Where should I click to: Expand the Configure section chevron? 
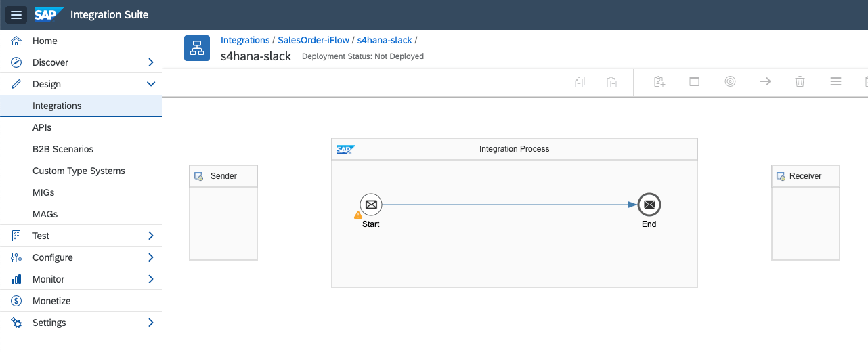150,257
